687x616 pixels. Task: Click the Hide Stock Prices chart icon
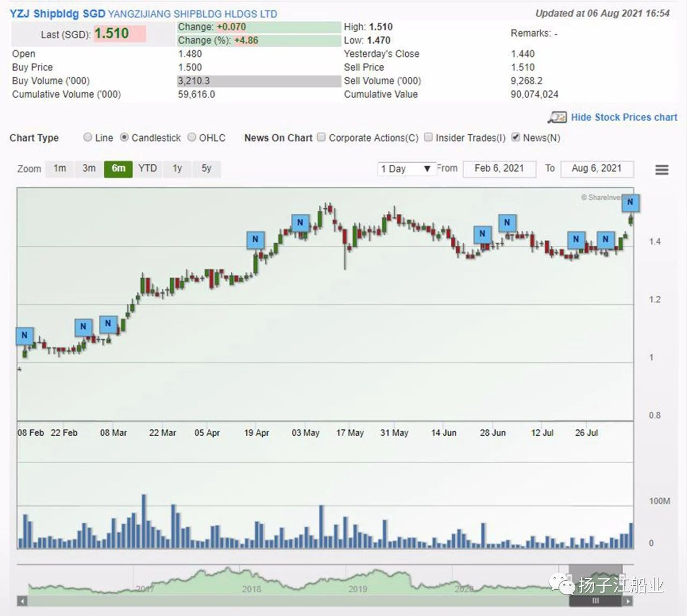(x=557, y=117)
